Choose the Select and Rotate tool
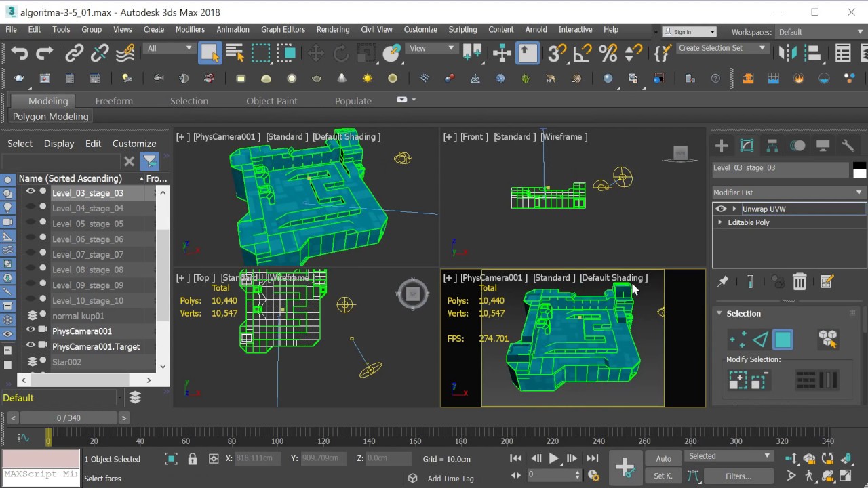868x488 pixels. pos(341,53)
